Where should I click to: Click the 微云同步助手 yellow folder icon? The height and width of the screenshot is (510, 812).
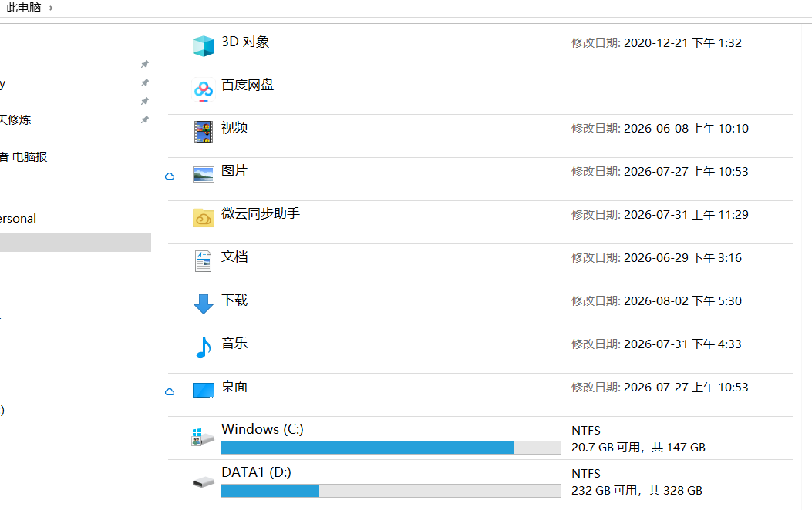[x=203, y=218]
